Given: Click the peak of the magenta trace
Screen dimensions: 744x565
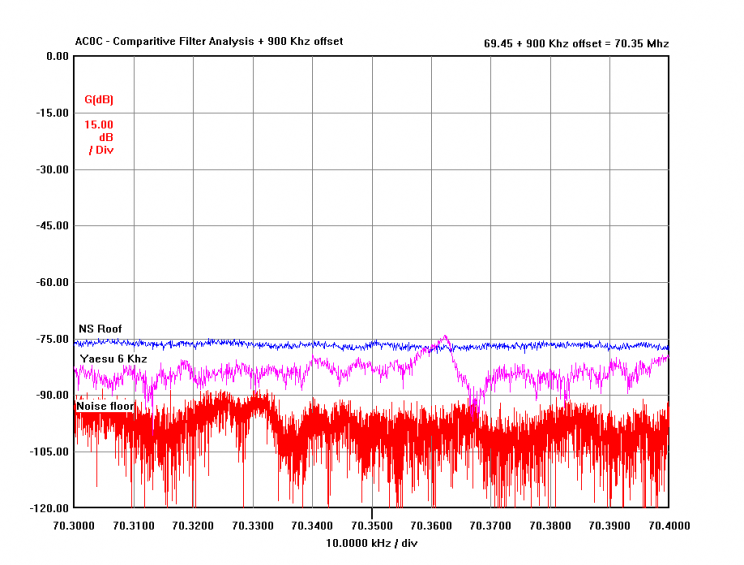Looking at the screenshot, I should pos(444,337).
